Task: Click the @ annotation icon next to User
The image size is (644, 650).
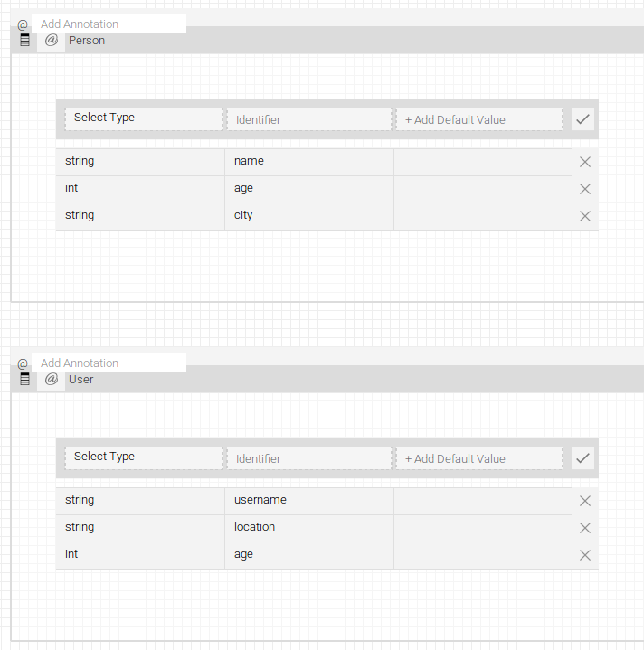Action: (51, 379)
